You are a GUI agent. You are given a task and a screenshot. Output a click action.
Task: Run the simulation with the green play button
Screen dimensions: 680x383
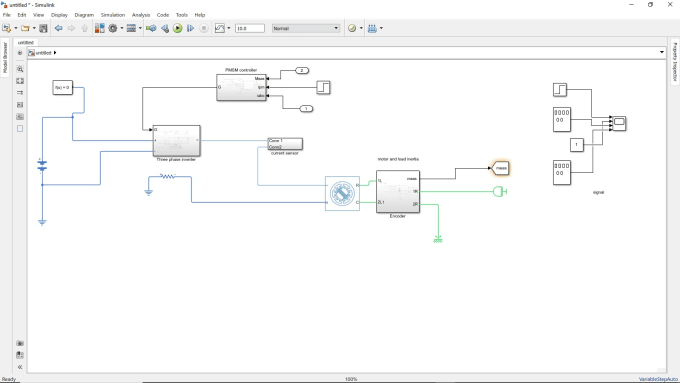177,28
